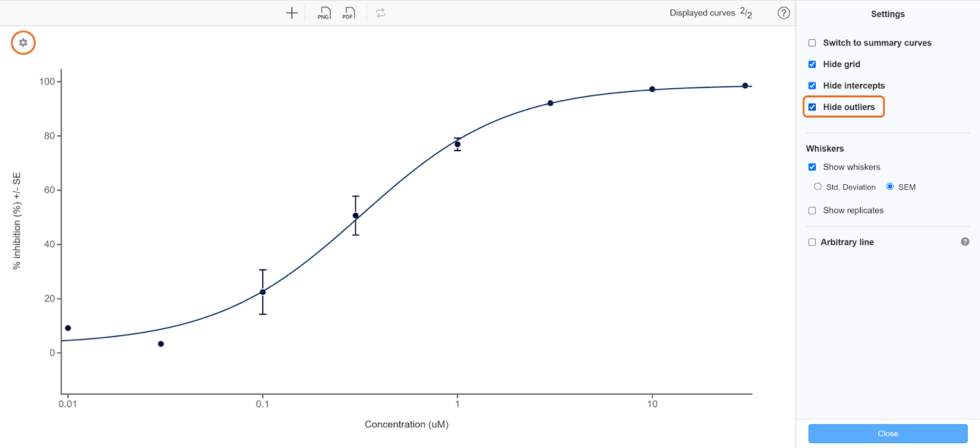Enable Arbitrary line checkbox

(812, 242)
